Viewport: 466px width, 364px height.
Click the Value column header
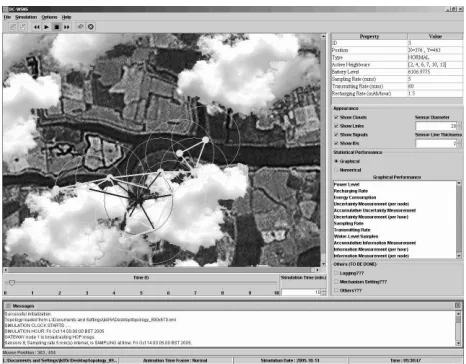[435, 36]
